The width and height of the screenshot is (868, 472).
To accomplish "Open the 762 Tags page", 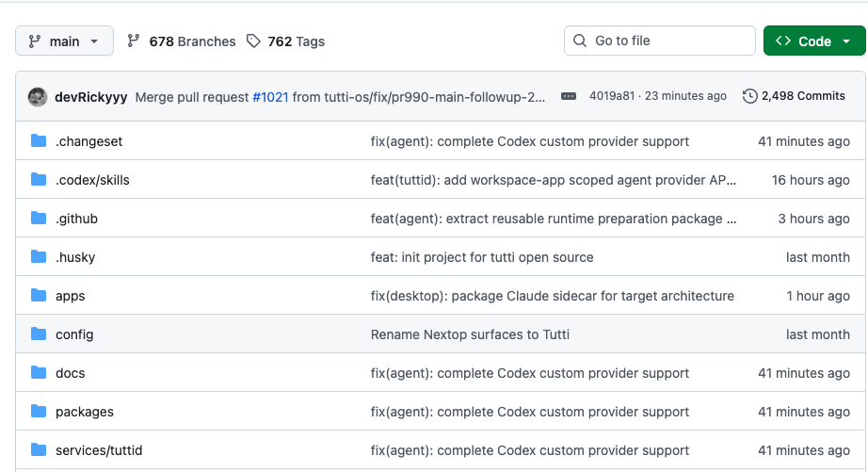I will [296, 41].
